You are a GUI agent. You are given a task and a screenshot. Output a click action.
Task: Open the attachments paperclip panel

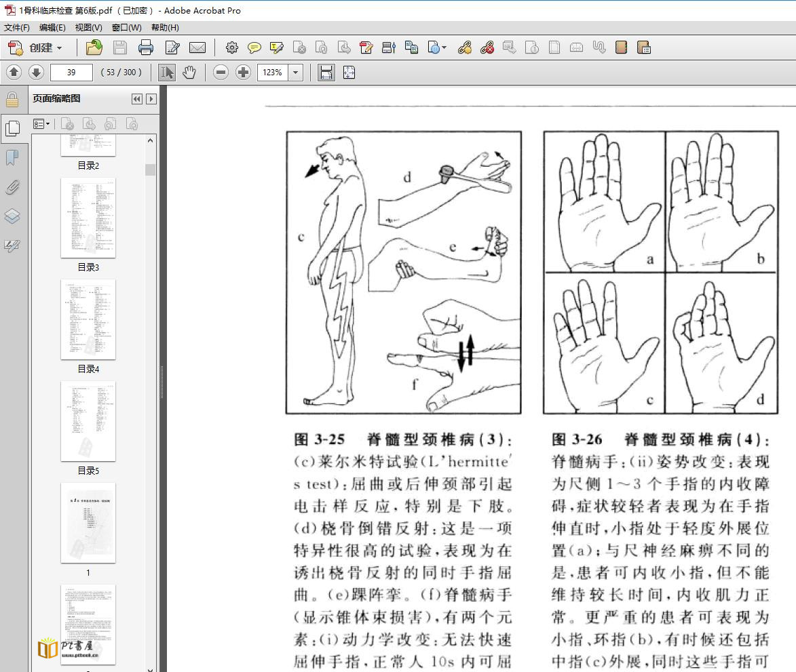point(12,188)
